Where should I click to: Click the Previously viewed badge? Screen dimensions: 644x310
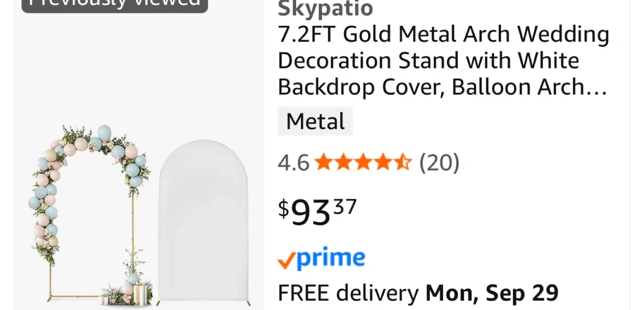click(x=114, y=4)
